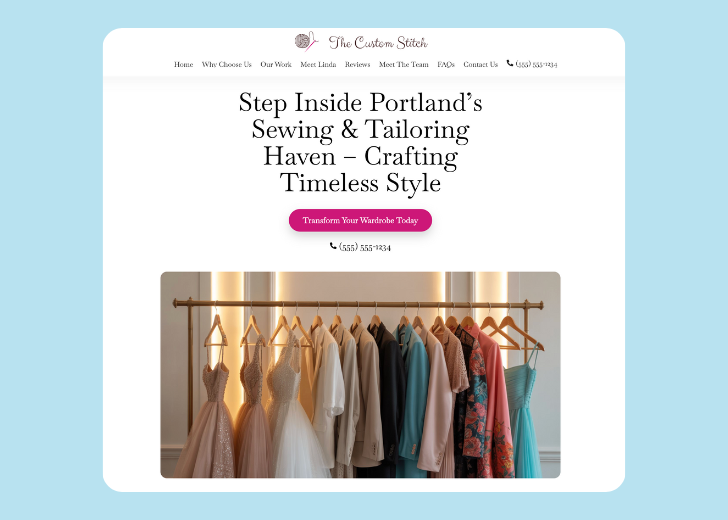
Task: Click the white tulle gown in the photo
Action: coord(293,409)
